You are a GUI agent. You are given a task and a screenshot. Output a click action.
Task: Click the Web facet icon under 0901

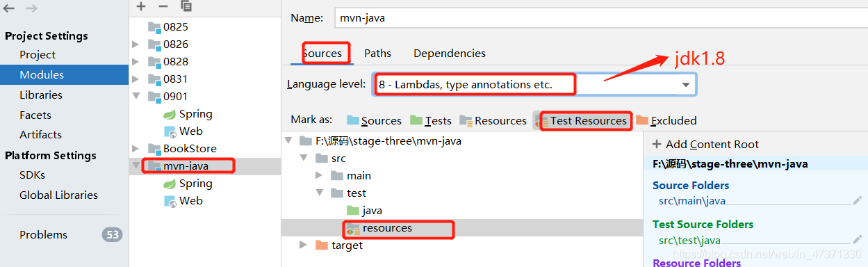[170, 131]
